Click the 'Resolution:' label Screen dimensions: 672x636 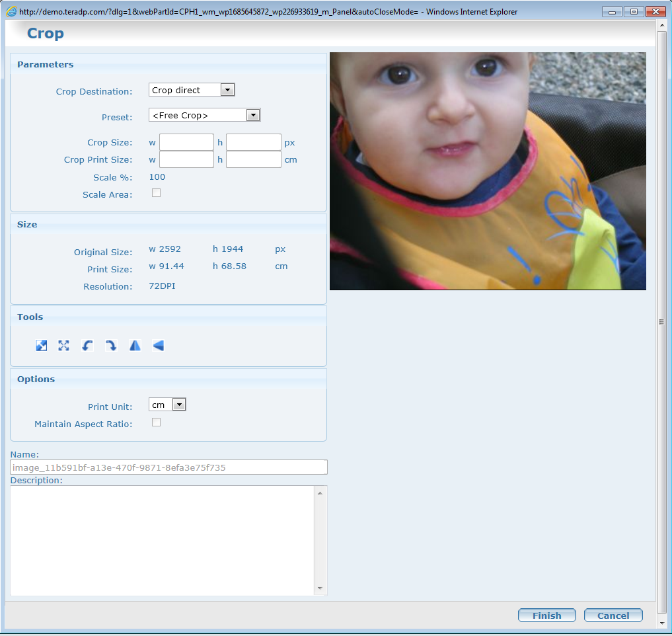[108, 286]
